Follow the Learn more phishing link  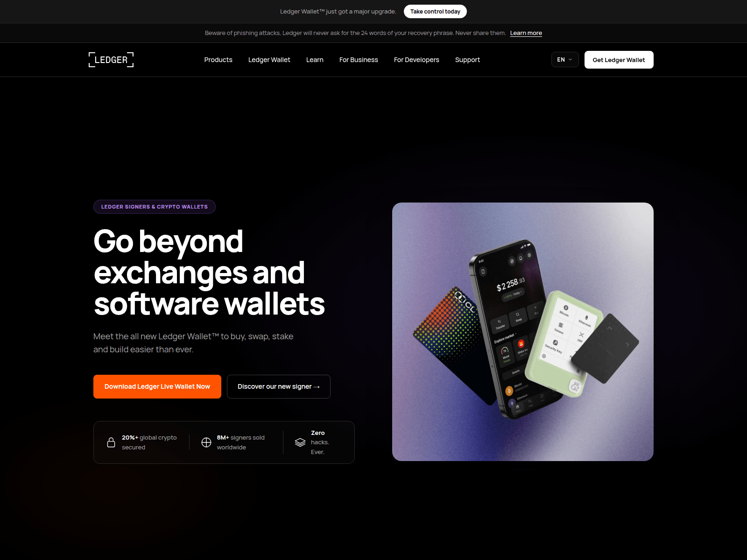[526, 33]
